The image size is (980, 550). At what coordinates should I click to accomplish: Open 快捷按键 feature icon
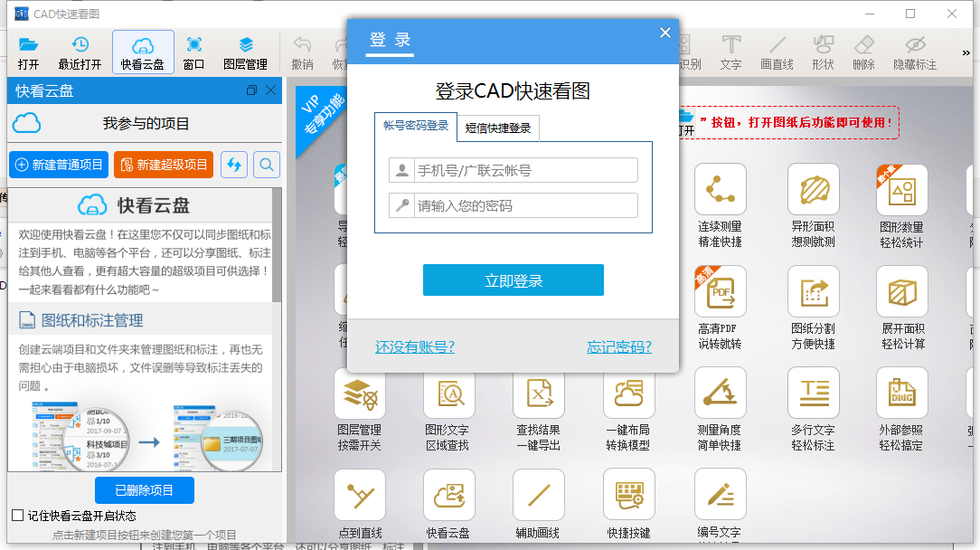pos(628,495)
